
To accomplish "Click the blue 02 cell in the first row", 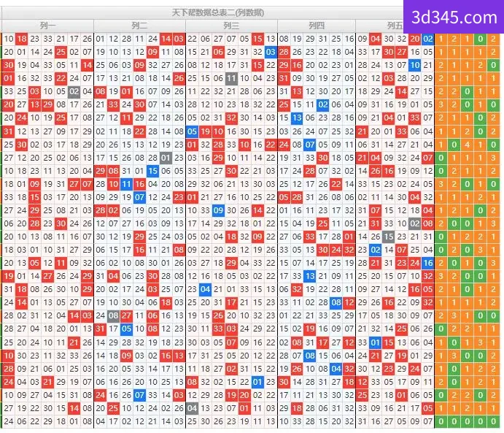I will [428, 39].
